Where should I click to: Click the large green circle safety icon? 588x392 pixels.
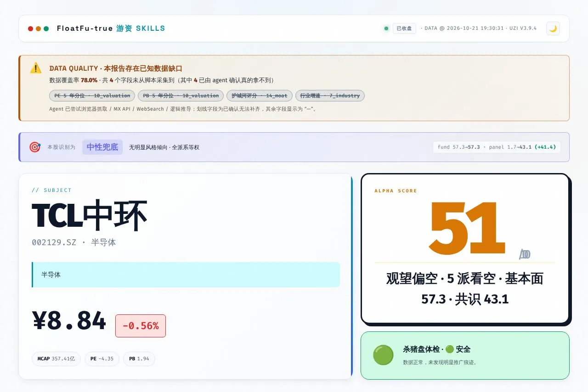tap(383, 355)
